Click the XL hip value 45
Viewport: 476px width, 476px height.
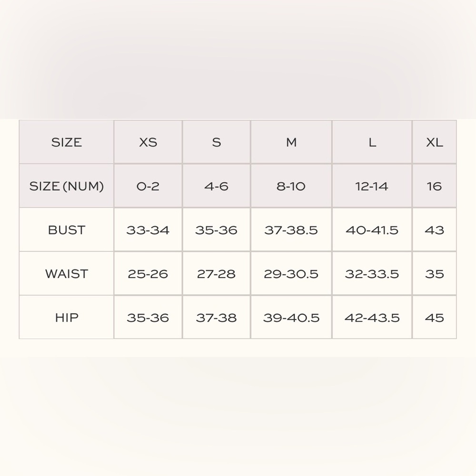point(435,317)
